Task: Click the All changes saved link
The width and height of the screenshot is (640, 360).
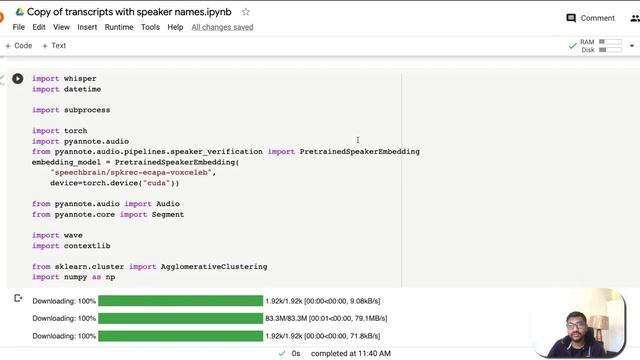Action: [222, 27]
